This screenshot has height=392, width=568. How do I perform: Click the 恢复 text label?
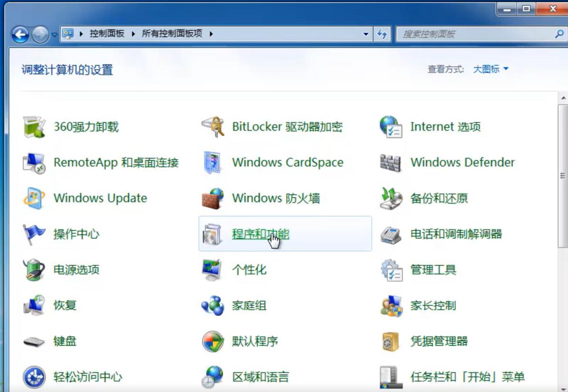[65, 305]
